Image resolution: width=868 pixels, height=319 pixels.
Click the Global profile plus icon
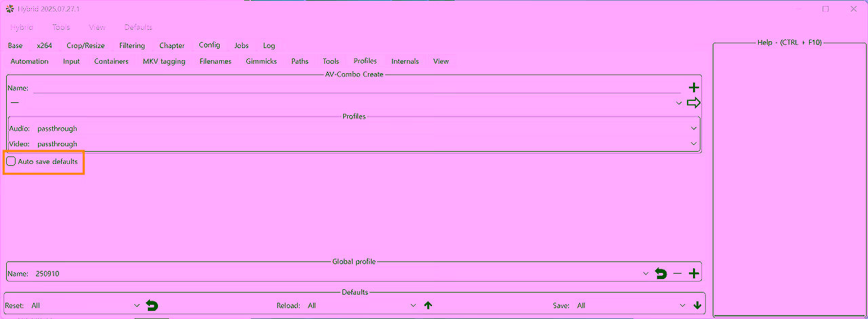point(694,274)
